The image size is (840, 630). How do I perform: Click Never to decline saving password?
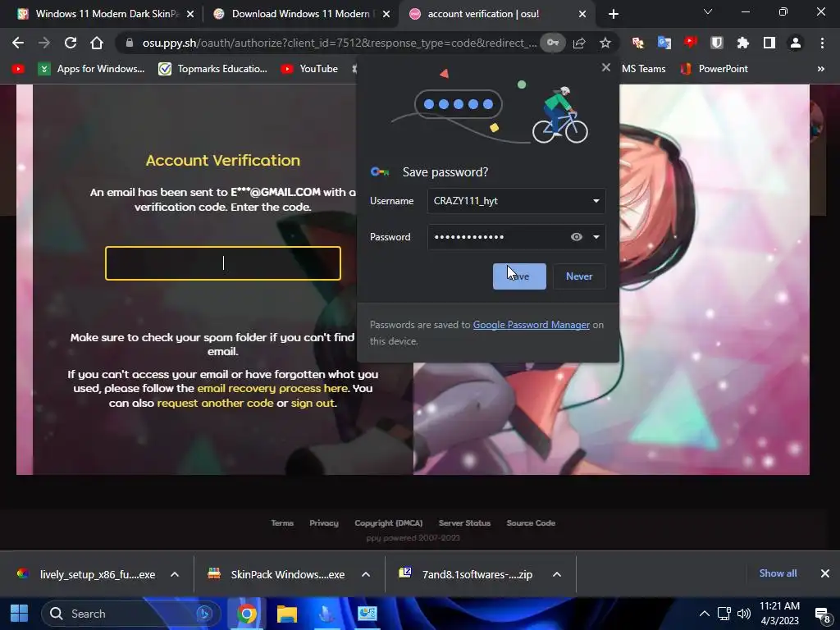(x=579, y=276)
